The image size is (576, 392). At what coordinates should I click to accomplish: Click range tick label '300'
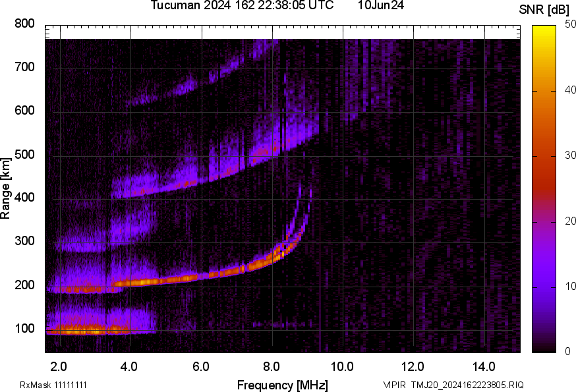[x=24, y=241]
